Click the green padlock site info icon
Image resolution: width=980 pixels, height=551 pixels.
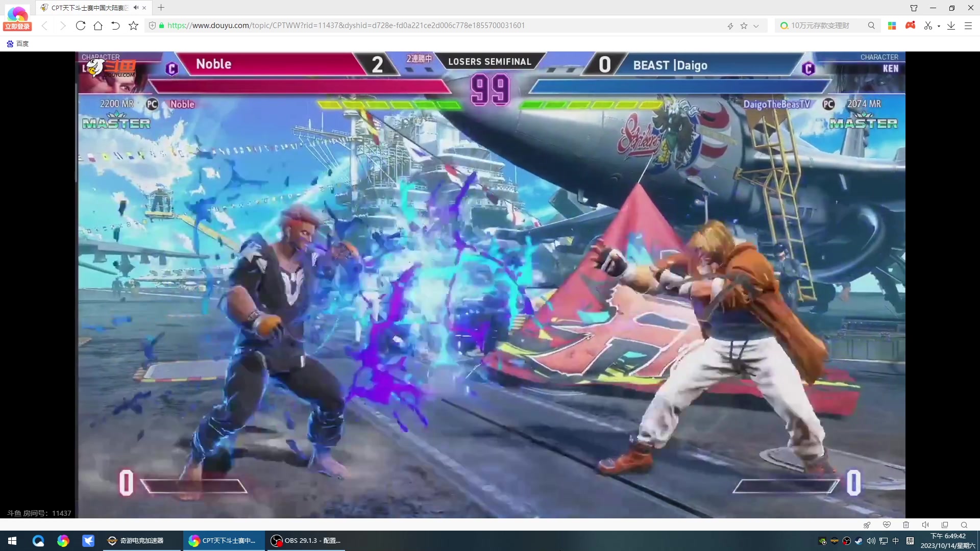coord(161,26)
